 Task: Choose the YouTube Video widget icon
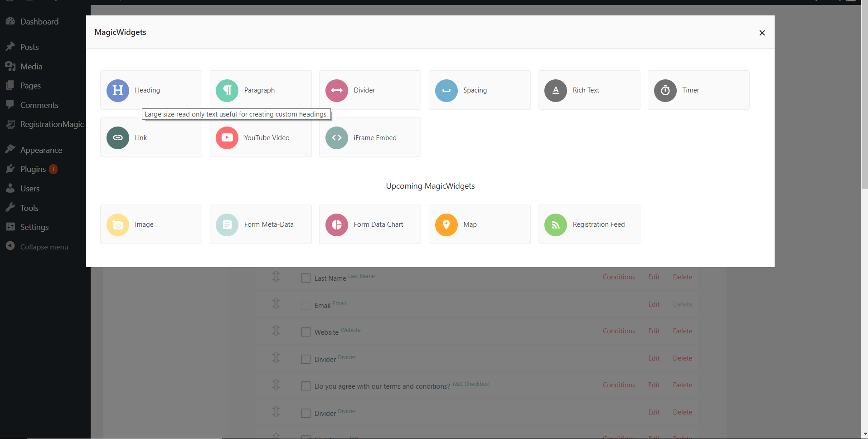coord(227,138)
